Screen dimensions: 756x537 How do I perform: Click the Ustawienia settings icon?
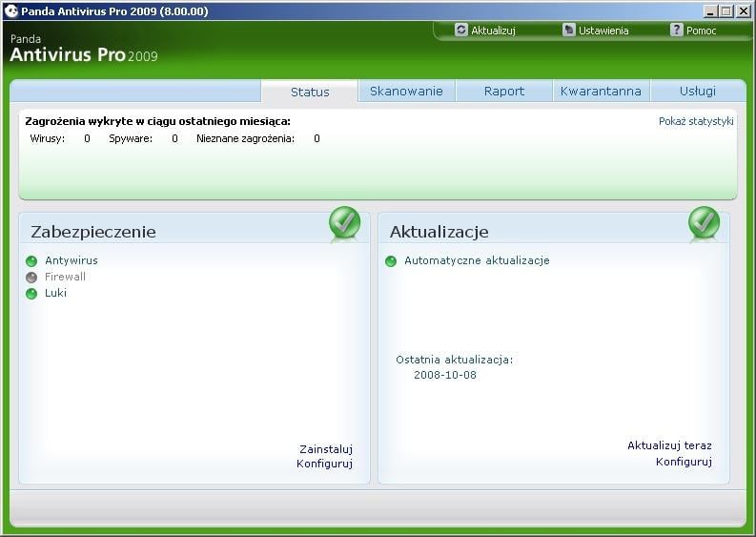[x=569, y=30]
